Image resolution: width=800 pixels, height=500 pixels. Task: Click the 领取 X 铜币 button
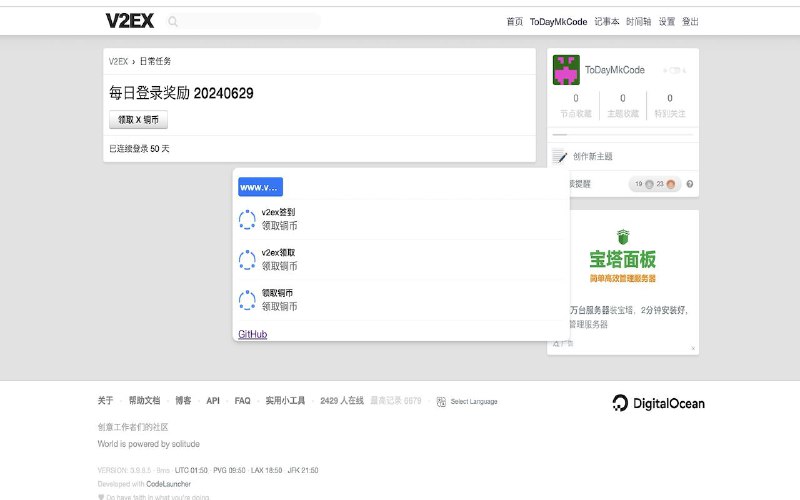point(138,120)
